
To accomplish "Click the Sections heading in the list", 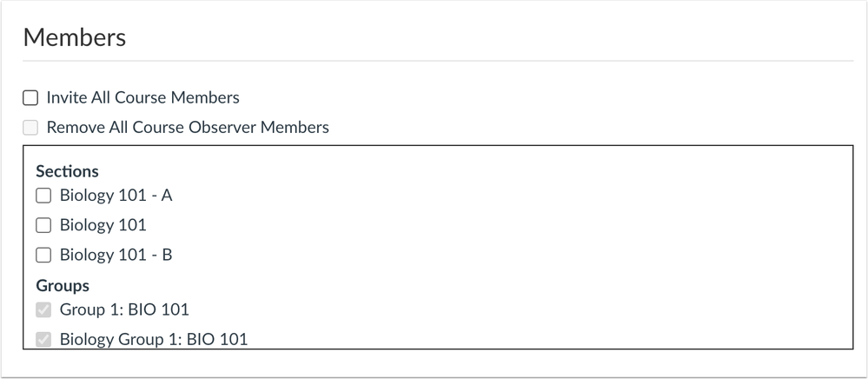I will (x=68, y=171).
